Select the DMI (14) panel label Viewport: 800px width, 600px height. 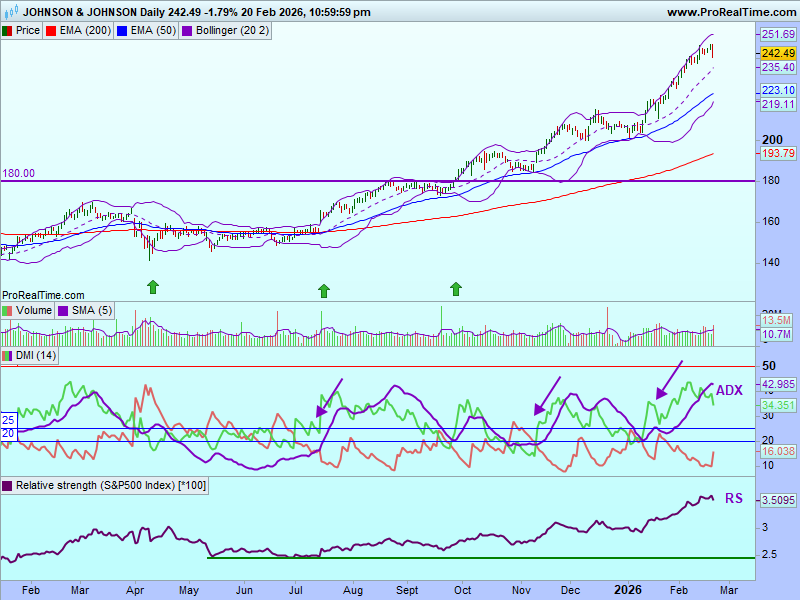click(34, 356)
